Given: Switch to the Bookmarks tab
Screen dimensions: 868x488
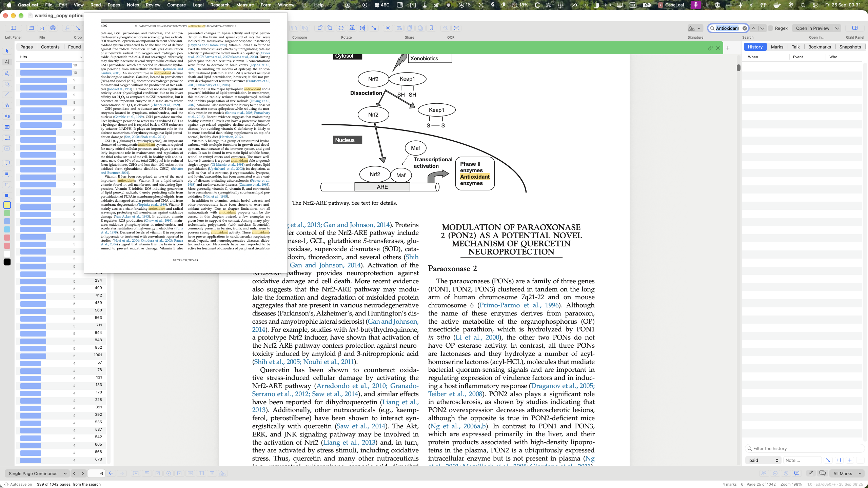Looking at the screenshot, I should click(820, 47).
